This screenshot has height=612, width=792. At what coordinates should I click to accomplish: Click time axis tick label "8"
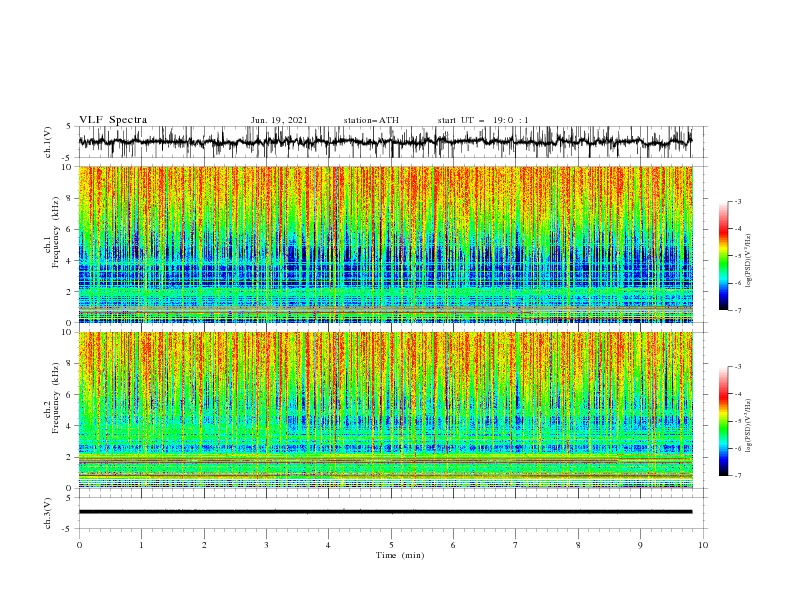pos(578,545)
